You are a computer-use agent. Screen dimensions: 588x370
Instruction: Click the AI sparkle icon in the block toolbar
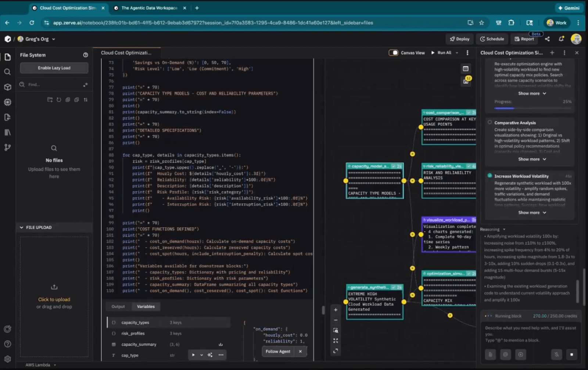pos(210,355)
